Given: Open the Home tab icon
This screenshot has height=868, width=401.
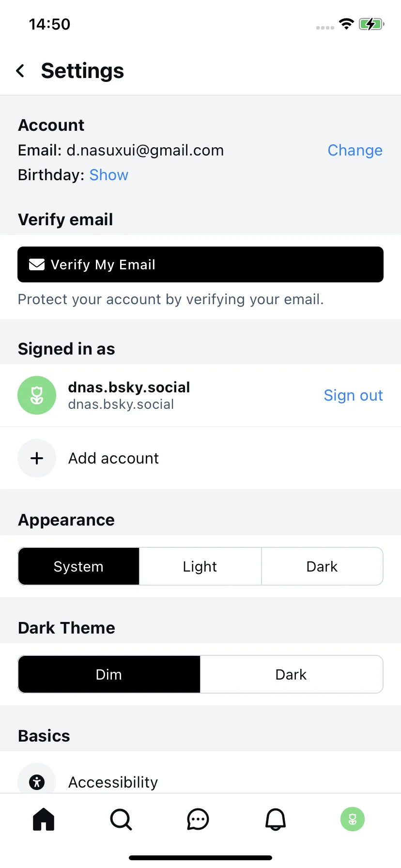Looking at the screenshot, I should pyautogui.click(x=44, y=820).
